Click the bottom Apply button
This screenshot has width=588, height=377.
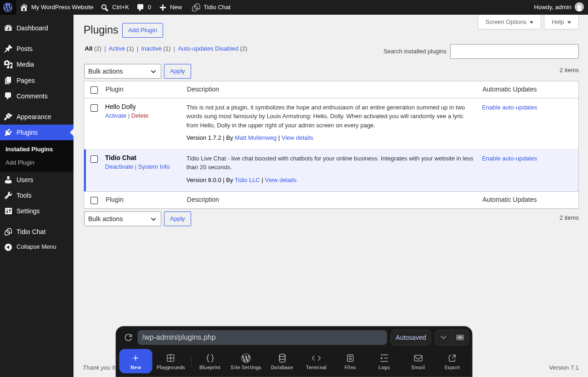coord(177,219)
